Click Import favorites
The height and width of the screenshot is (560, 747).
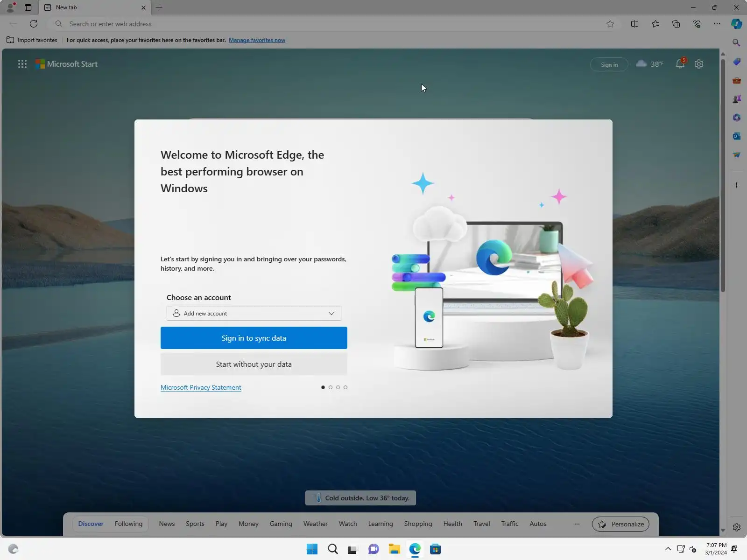[x=32, y=40]
